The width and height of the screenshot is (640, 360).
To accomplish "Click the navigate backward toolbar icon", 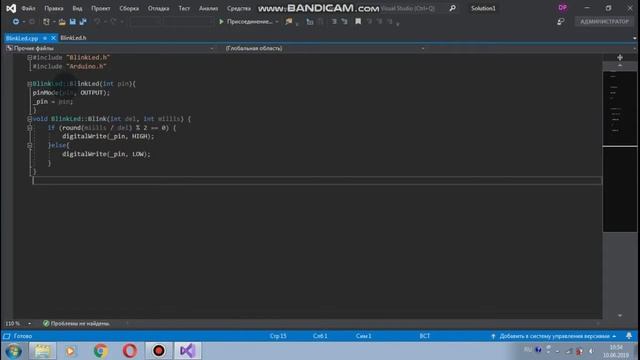I will (x=16, y=22).
